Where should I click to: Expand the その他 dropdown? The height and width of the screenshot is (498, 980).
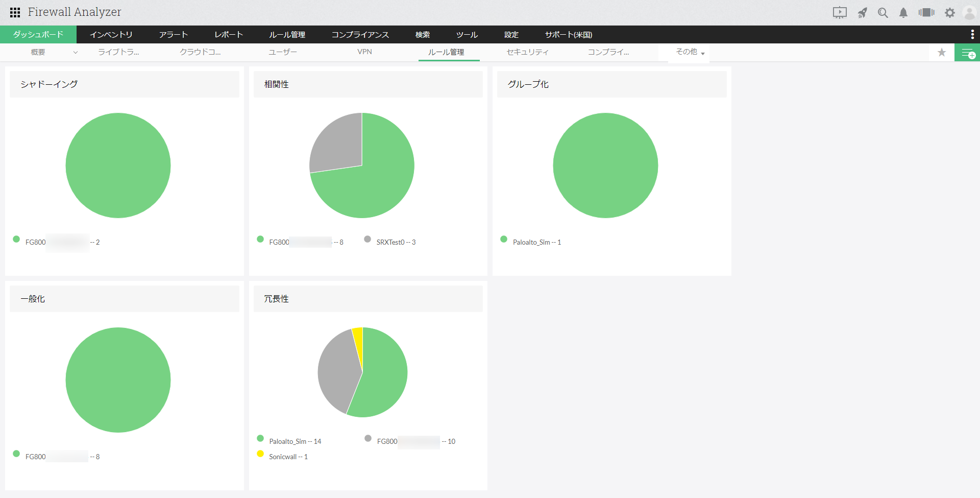690,52
